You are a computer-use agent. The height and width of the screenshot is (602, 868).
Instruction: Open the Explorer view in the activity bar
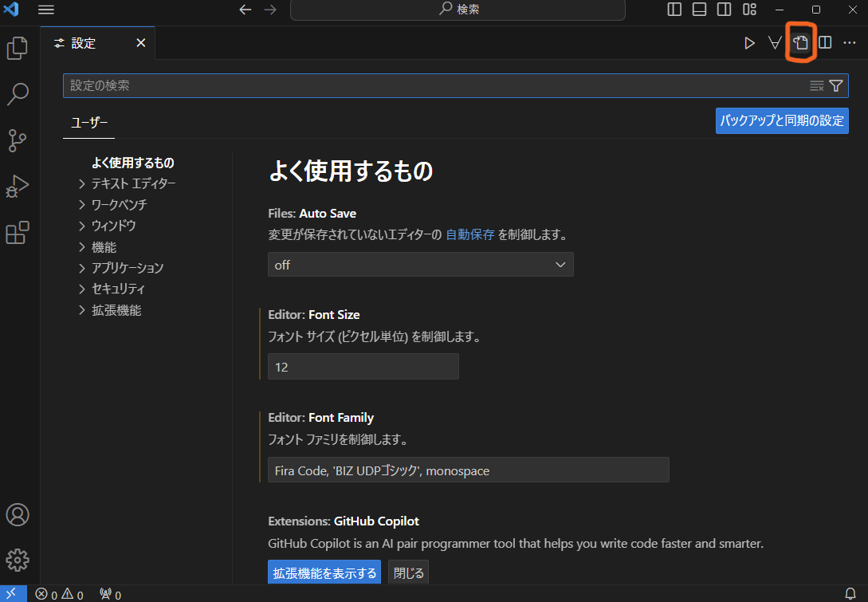point(18,48)
